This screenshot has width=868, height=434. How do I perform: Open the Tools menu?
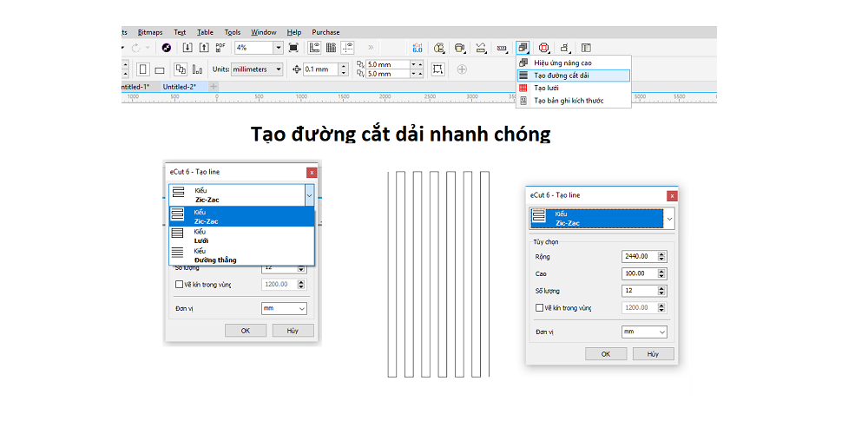tap(233, 32)
